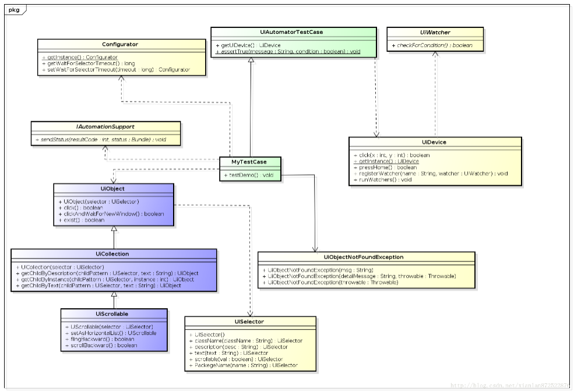The height and width of the screenshot is (392, 574).
Task: Click the click(x : int, y : int) method
Action: (x=392, y=155)
